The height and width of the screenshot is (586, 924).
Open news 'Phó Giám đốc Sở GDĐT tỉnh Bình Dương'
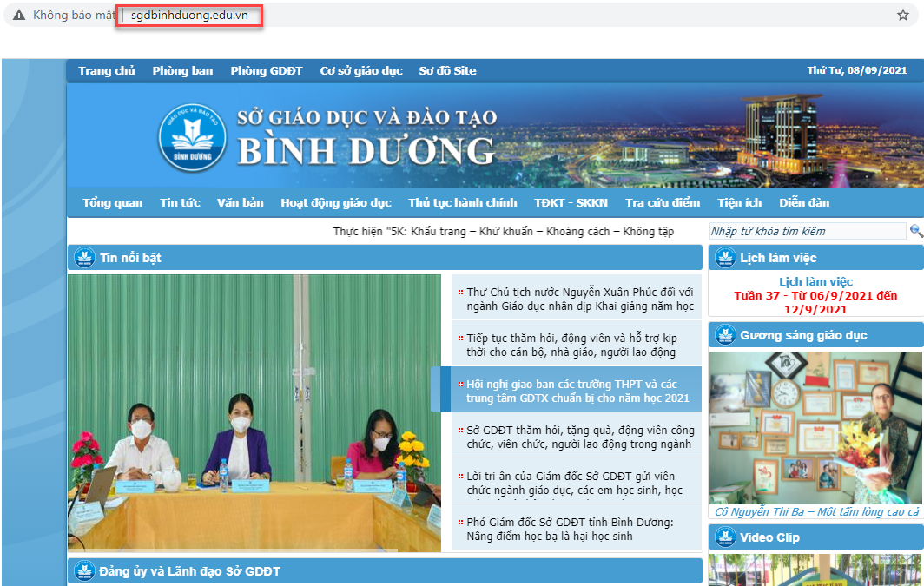[570, 529]
